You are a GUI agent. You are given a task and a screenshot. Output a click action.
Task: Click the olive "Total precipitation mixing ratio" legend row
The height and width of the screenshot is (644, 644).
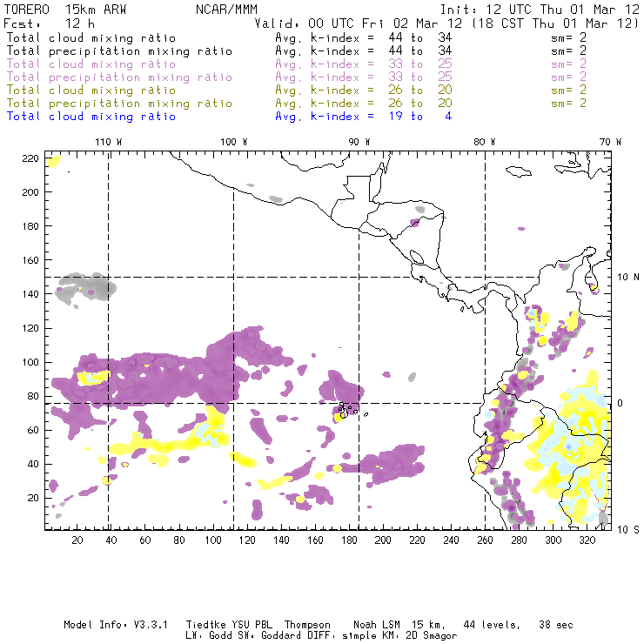pos(296,103)
